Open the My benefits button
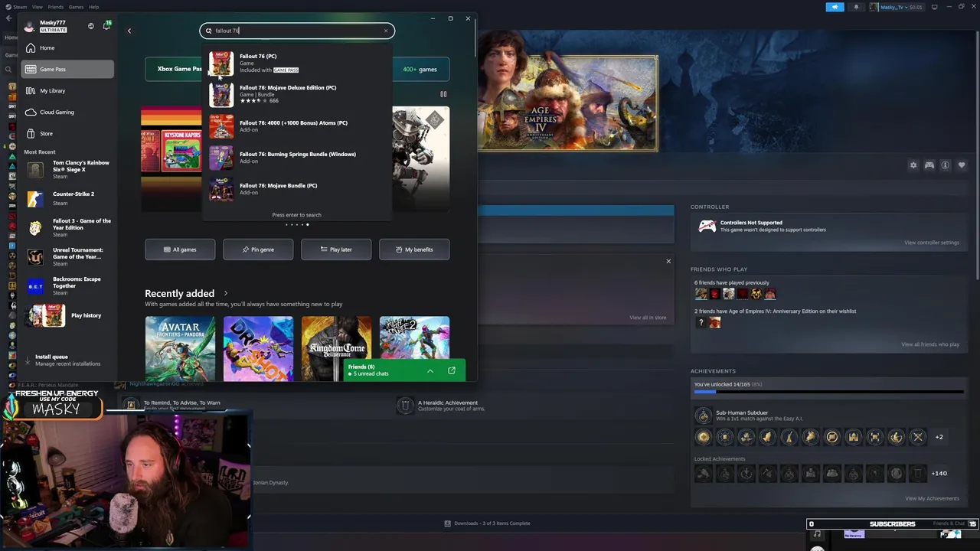This screenshot has height=551, width=980. (x=414, y=249)
